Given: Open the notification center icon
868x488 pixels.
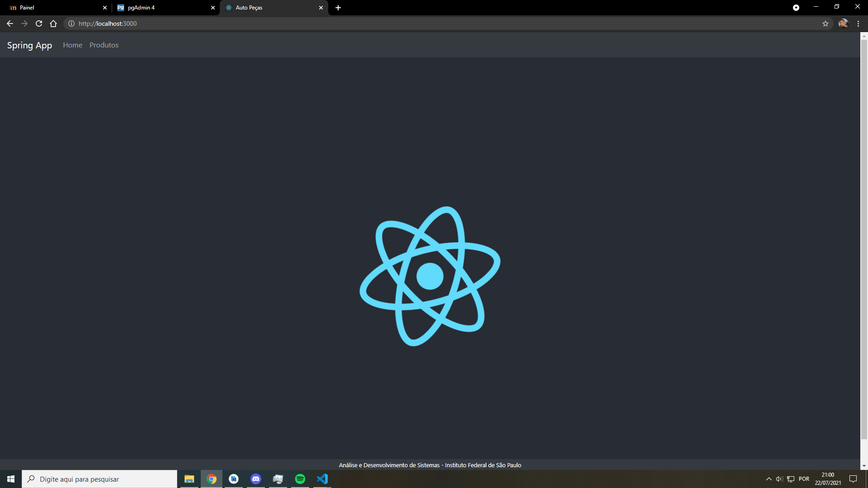Looking at the screenshot, I should click(853, 479).
